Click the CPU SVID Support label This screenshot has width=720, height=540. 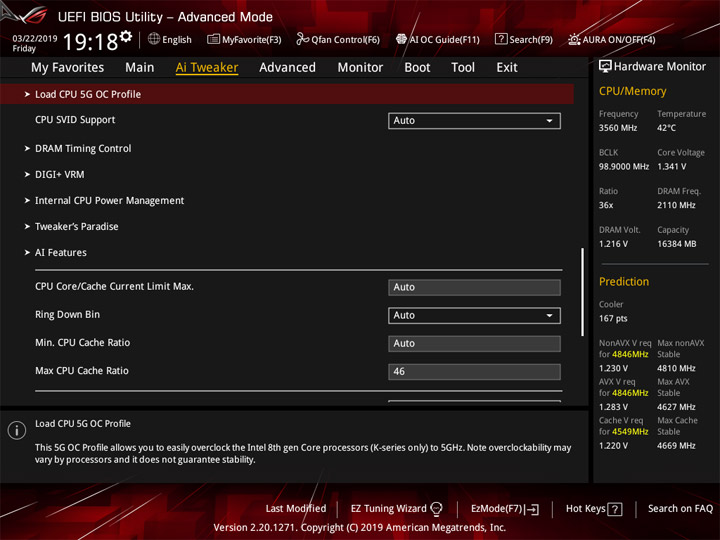tap(75, 120)
